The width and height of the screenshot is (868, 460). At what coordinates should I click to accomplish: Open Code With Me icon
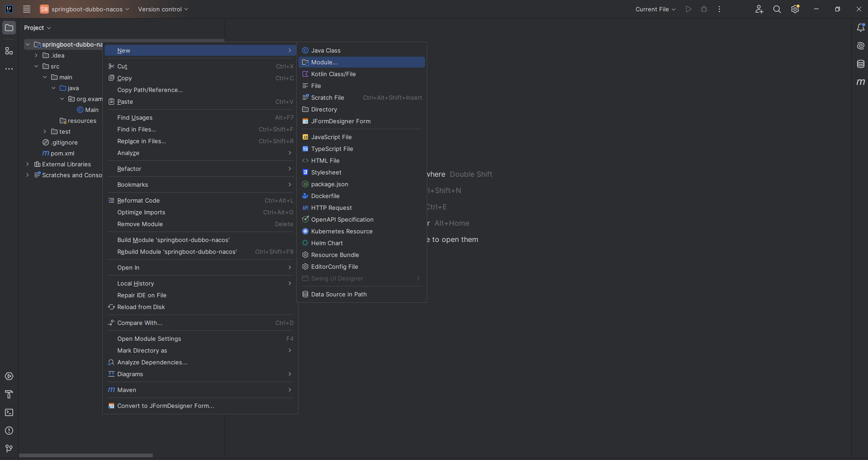pyautogui.click(x=759, y=9)
